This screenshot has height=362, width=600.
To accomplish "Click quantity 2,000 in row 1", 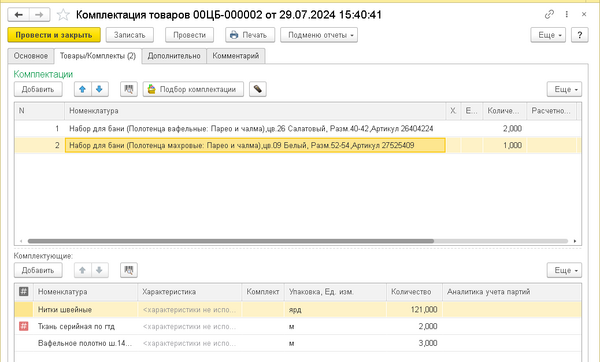I will (505, 129).
